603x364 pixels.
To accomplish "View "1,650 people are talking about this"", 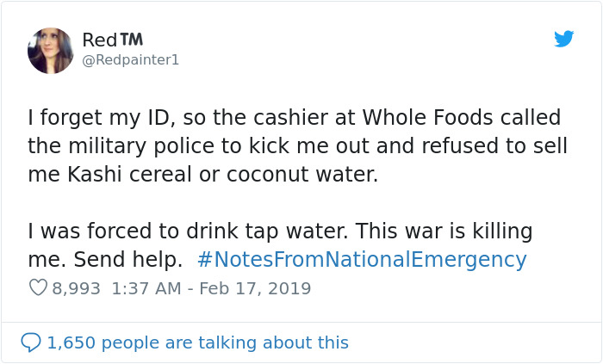I will (x=197, y=342).
